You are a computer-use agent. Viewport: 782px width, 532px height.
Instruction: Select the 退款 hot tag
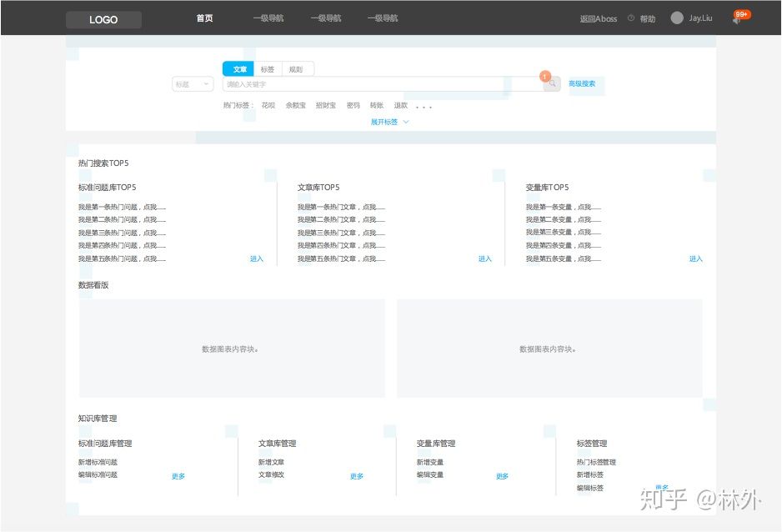pyautogui.click(x=401, y=105)
